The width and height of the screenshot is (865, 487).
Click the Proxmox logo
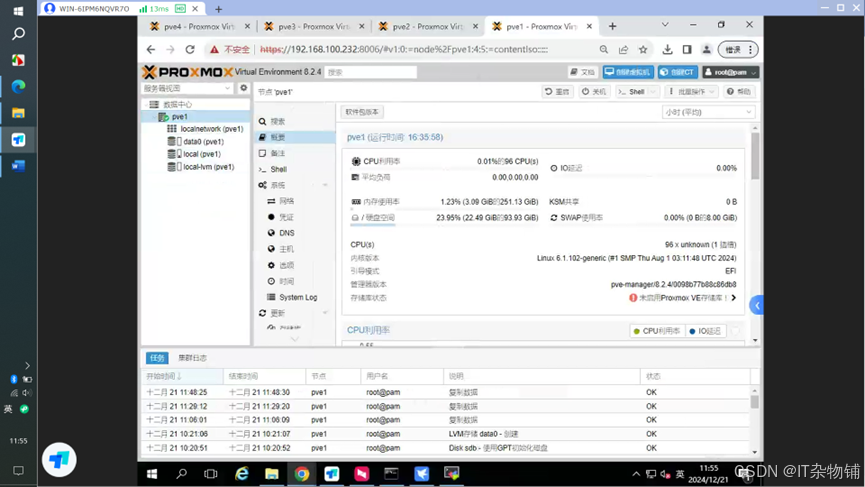click(x=188, y=72)
